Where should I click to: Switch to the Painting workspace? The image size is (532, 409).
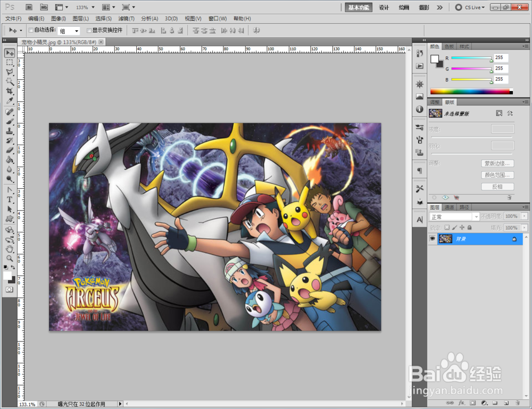click(404, 7)
